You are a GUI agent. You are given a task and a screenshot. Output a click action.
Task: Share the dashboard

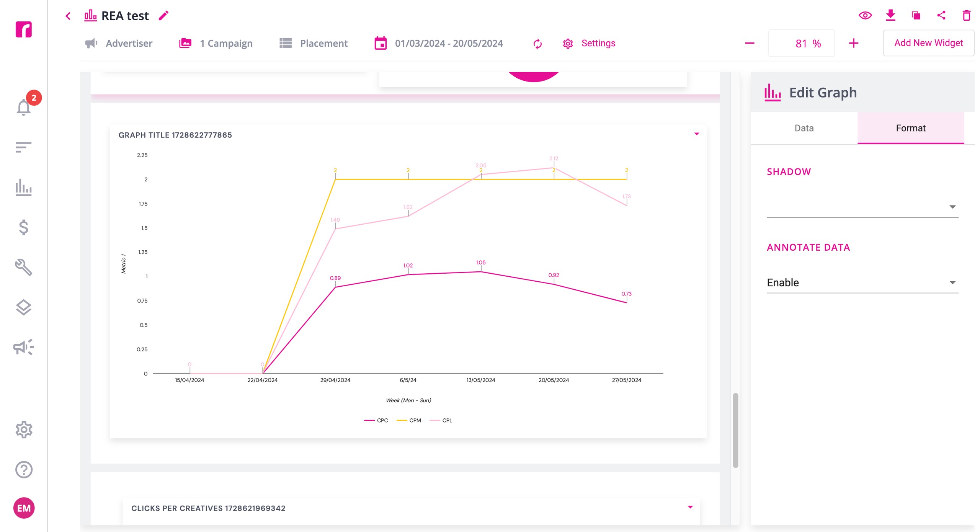[x=941, y=15]
